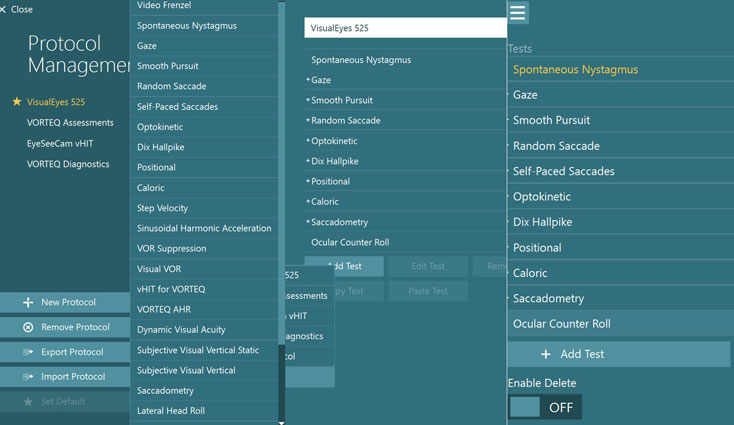The image size is (734, 425).
Task: Click the right panel Add Test button
Action: (x=619, y=354)
